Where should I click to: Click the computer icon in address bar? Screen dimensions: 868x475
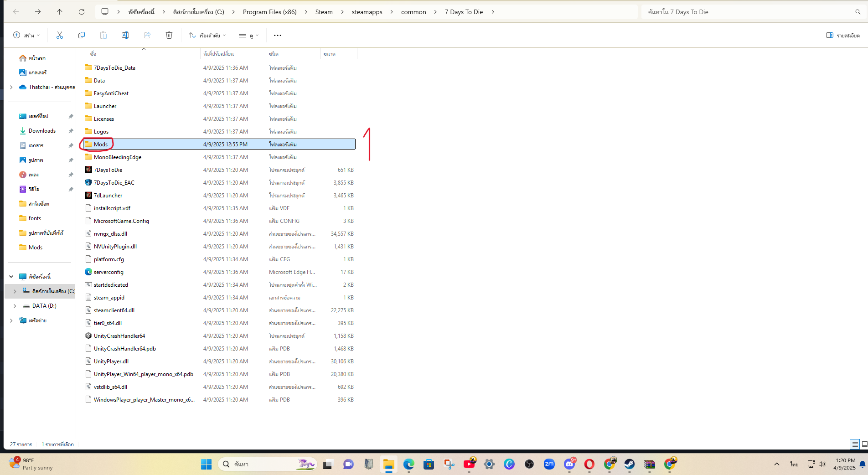105,12
